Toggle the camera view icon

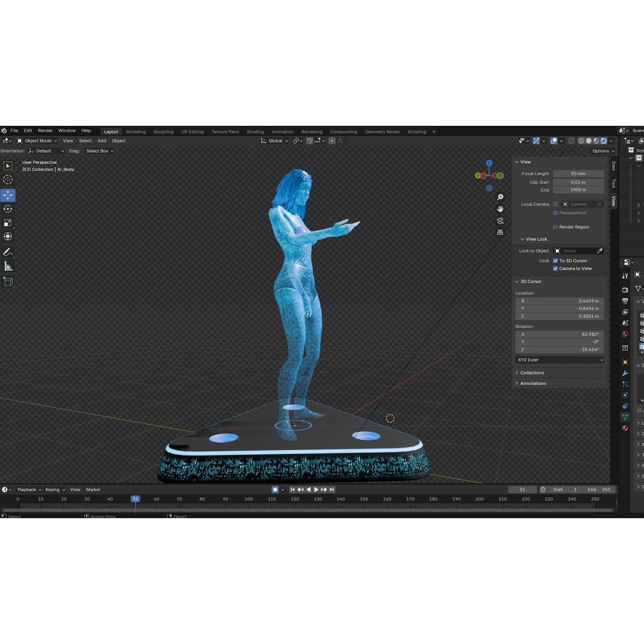[500, 221]
